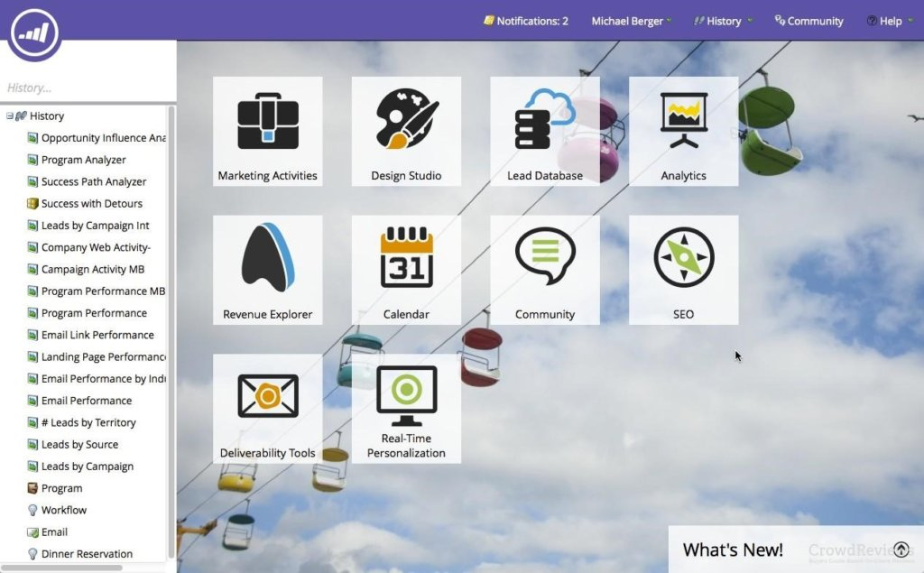924x573 pixels.
Task: Open Notifications showing 2 alerts
Action: (x=526, y=20)
